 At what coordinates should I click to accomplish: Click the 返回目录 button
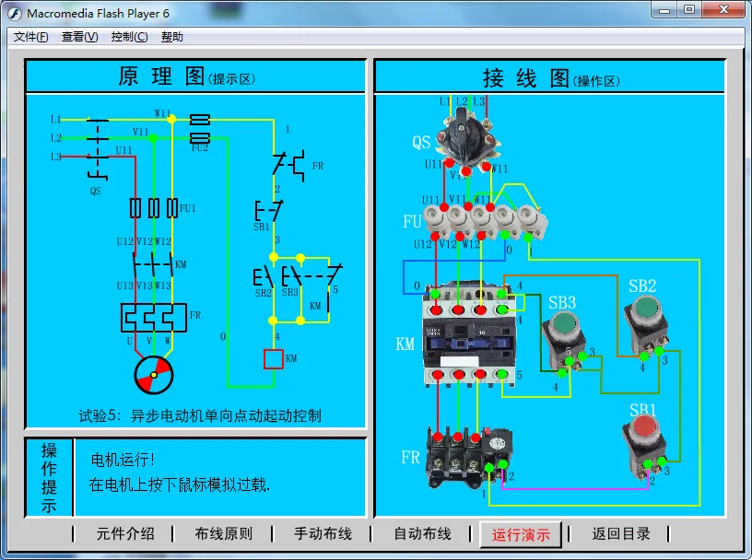click(621, 533)
